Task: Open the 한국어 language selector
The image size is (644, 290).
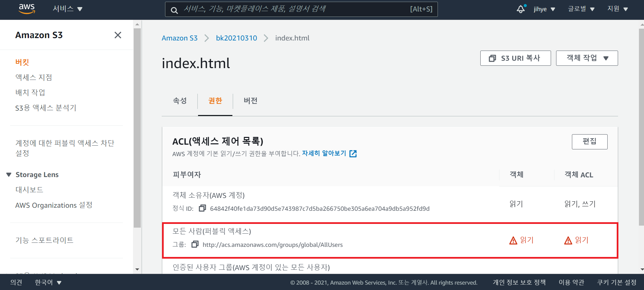Action: click(48, 282)
